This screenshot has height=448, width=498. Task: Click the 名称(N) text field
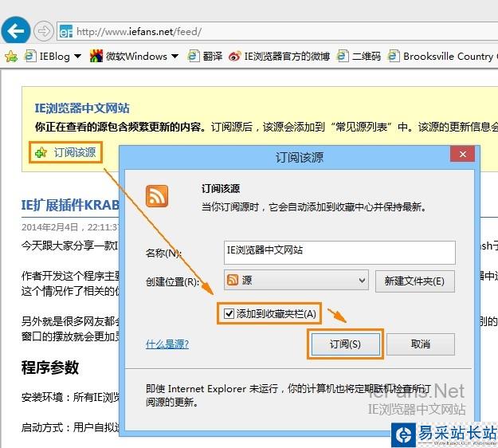coord(339,252)
